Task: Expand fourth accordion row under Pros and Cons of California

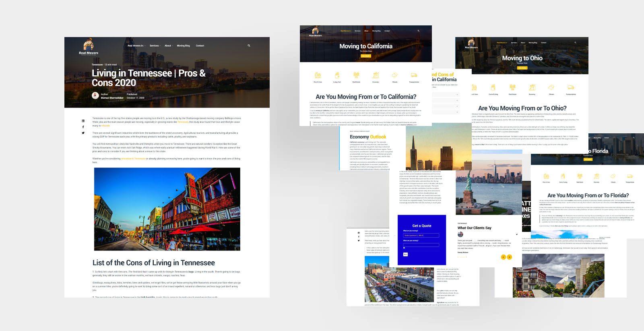Action: (x=446, y=112)
